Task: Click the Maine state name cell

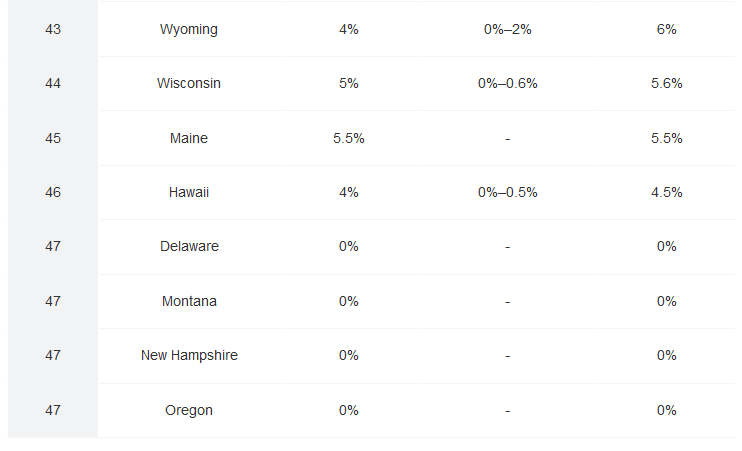Action: [189, 138]
